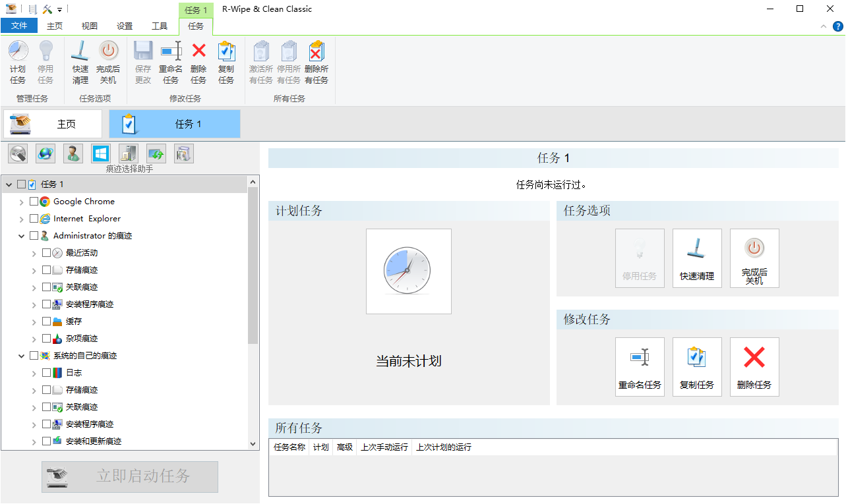Click the 重命名任务 ribbon icon

(171, 51)
